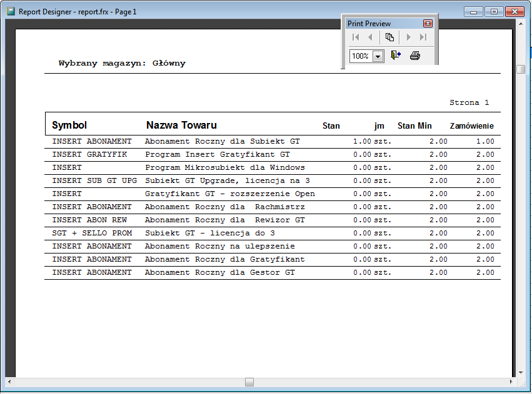Screen dimensions: 532x394
Task: Click the vertical scrollbar thumb
Action: tap(521, 69)
